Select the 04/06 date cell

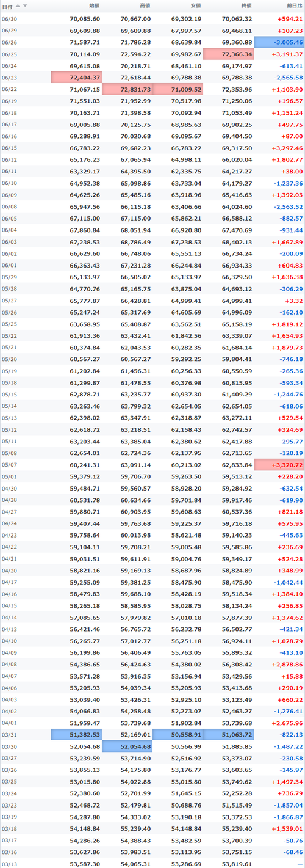click(x=10, y=688)
